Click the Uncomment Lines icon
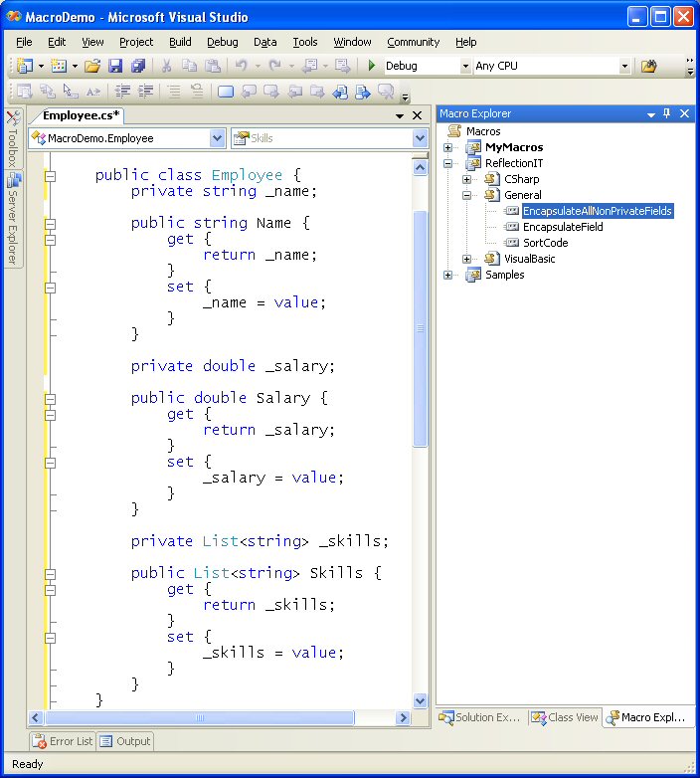Screen dimensions: 700x778 pos(197,92)
